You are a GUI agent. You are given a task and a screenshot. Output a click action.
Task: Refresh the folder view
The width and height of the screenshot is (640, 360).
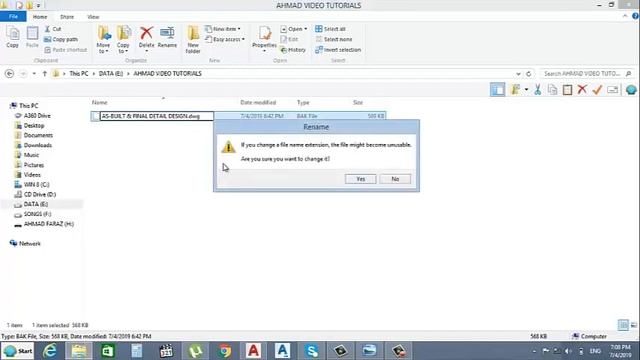tap(529, 74)
